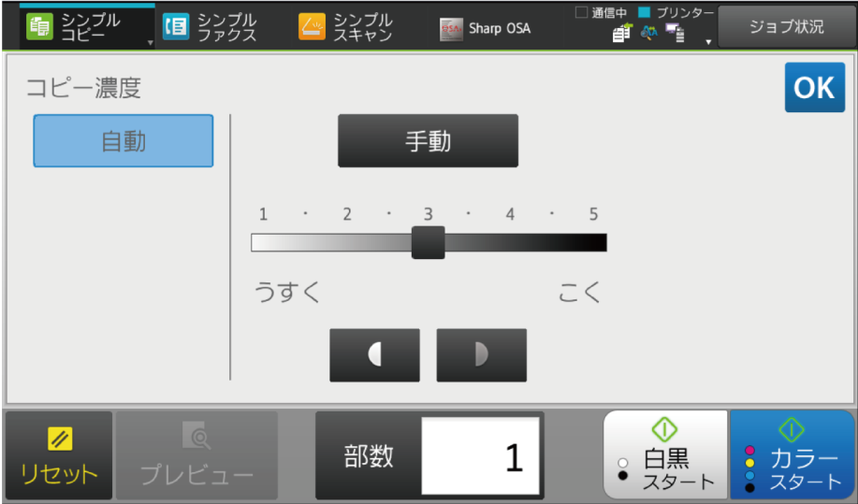The height and width of the screenshot is (504, 858).
Task: Click the 部数 copies label
Action: pos(369,456)
